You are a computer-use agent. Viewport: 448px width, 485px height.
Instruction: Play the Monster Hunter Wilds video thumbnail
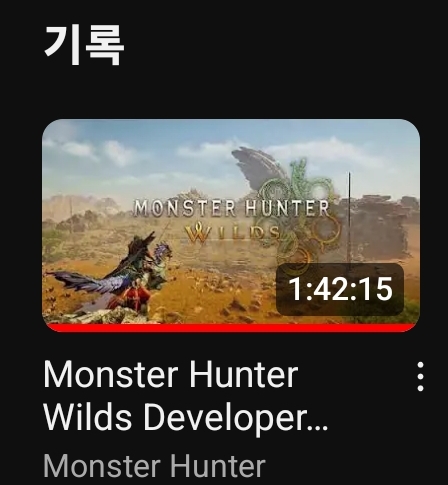pos(231,225)
